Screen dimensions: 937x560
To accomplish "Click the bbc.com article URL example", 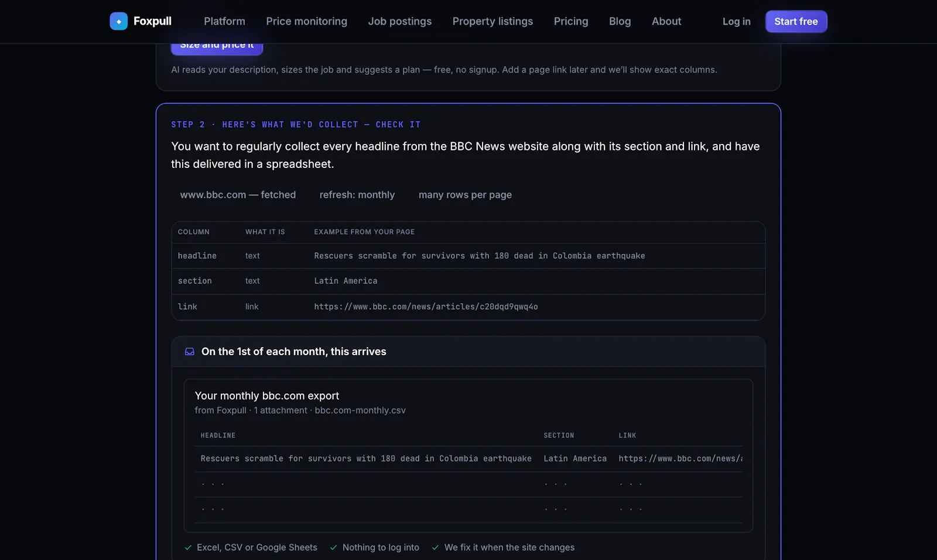I will point(426,307).
